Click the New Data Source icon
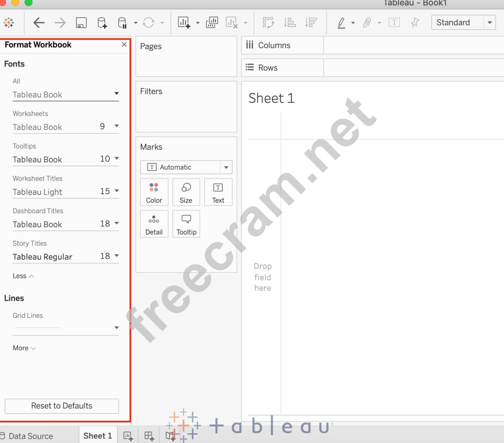 [x=102, y=23]
